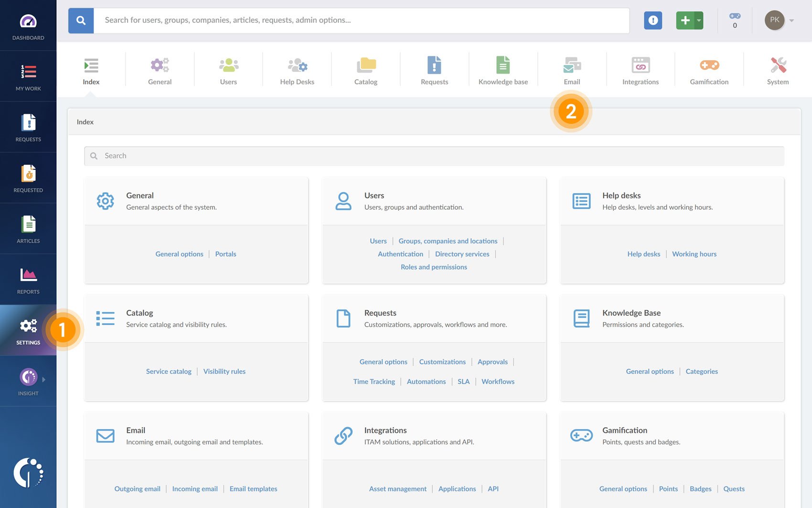Screen dimensions: 812x508
Task: Open the Dashboard from the sidebar
Action: coord(28,26)
